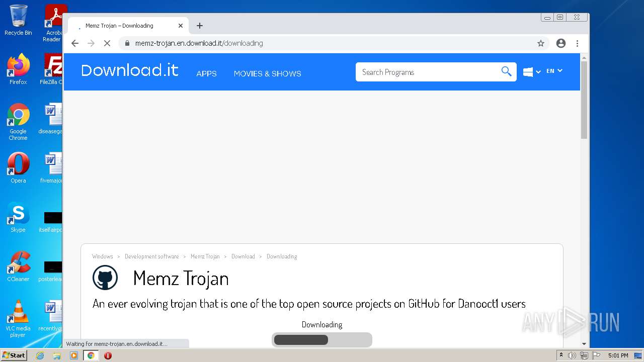Click the network tray icon
This screenshot has height=362, width=644.
[x=584, y=355]
